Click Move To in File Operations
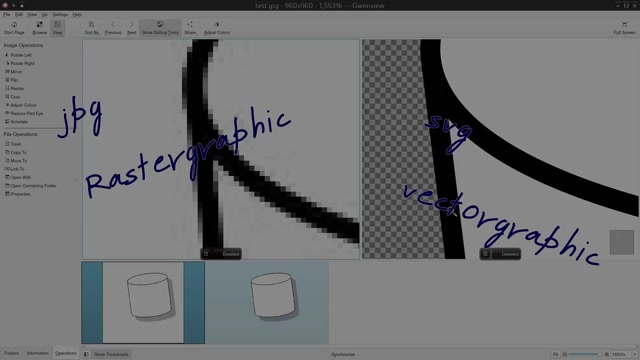The height and width of the screenshot is (360, 640). click(x=16, y=160)
